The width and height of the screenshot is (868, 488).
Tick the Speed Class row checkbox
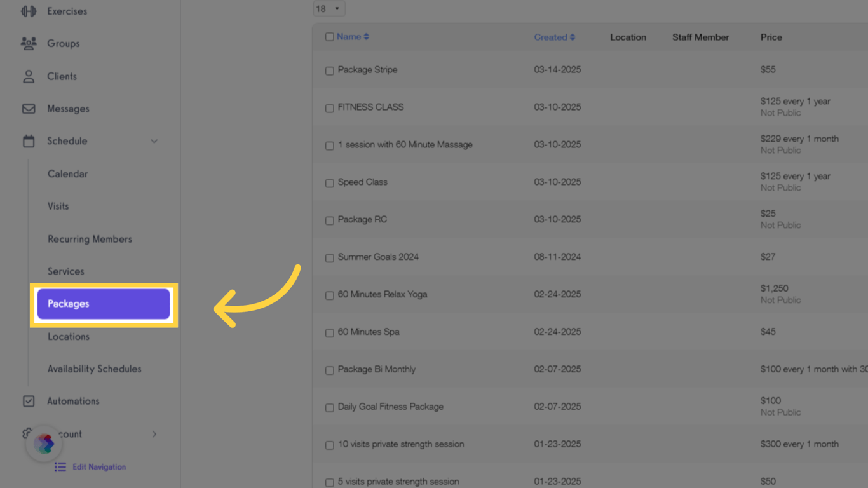point(329,183)
